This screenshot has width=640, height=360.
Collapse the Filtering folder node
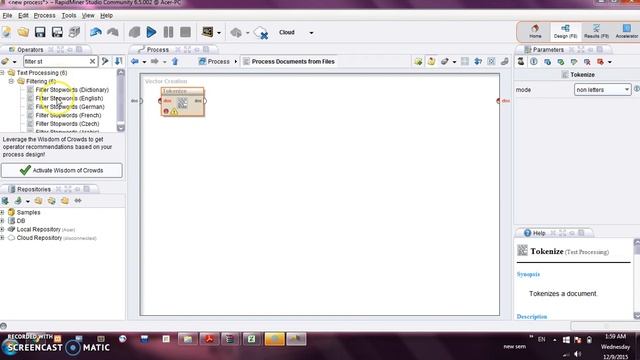pos(11,81)
